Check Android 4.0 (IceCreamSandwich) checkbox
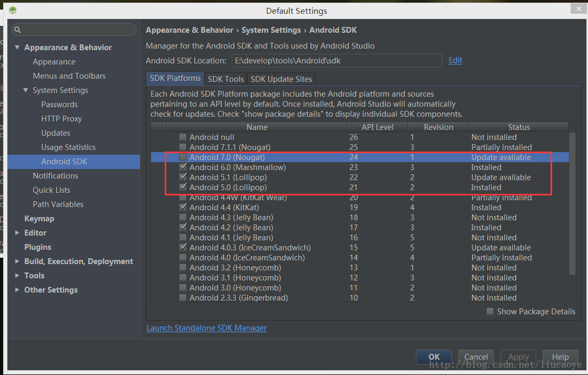 click(183, 257)
